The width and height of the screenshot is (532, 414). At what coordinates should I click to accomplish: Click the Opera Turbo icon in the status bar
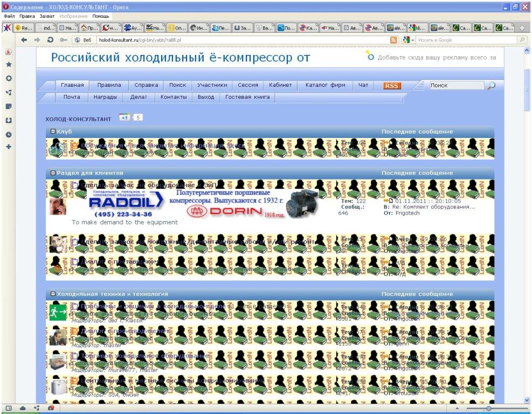tap(51, 408)
